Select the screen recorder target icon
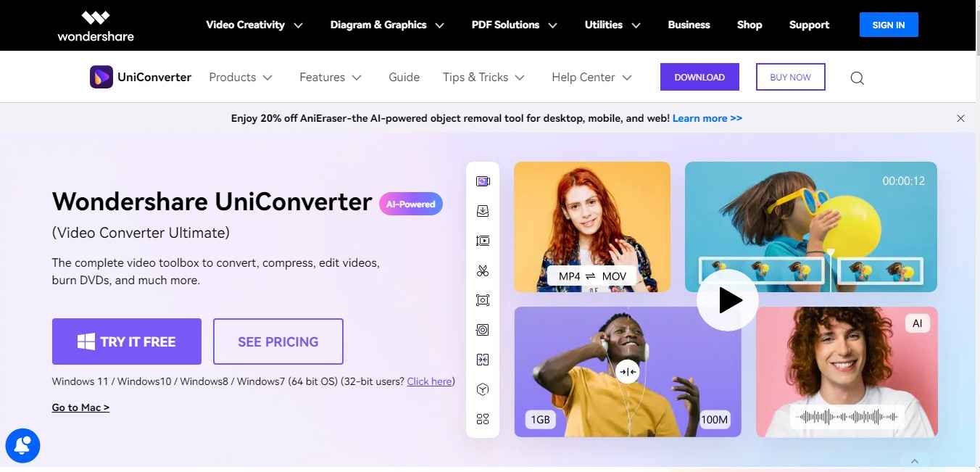The width and height of the screenshot is (980, 472). tap(483, 330)
